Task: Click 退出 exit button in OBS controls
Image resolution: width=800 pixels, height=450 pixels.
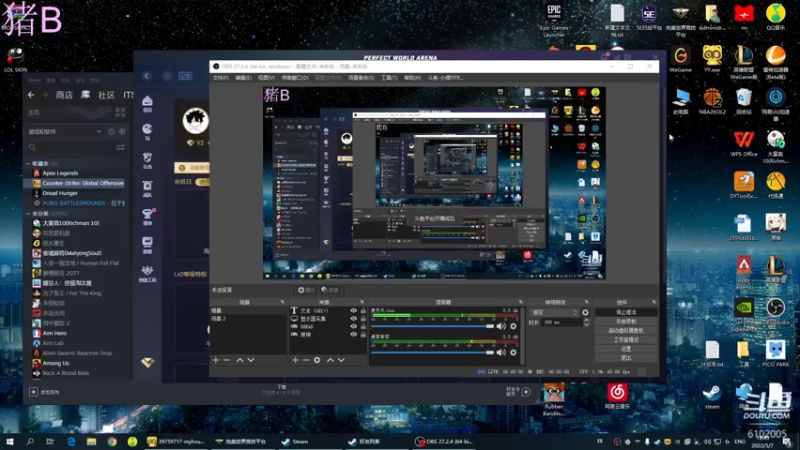Action: pyautogui.click(x=626, y=358)
